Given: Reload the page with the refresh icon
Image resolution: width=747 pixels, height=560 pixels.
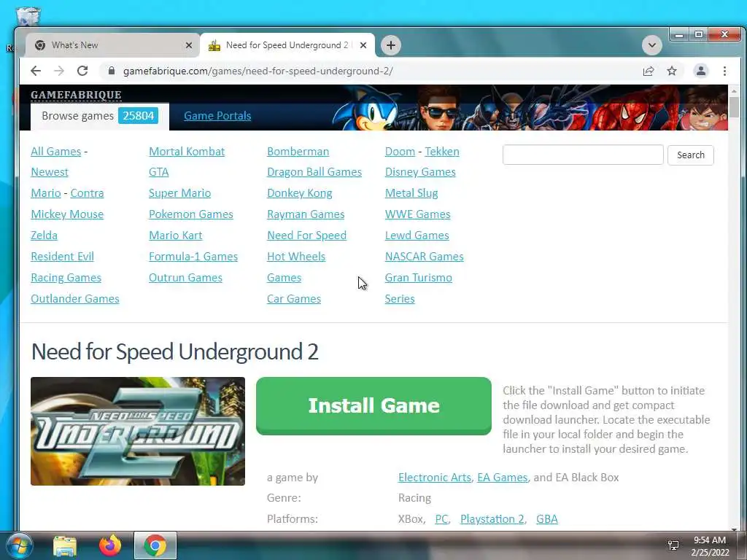Looking at the screenshot, I should pyautogui.click(x=82, y=71).
